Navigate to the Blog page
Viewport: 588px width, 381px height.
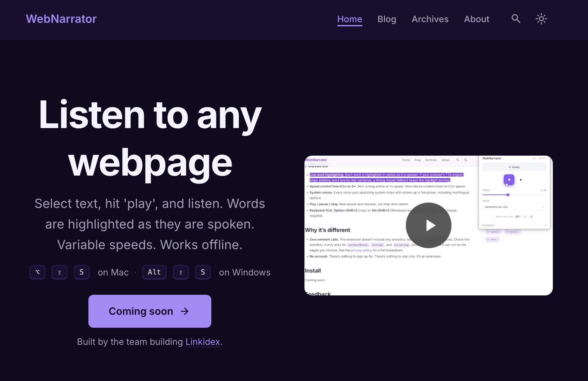coord(387,19)
